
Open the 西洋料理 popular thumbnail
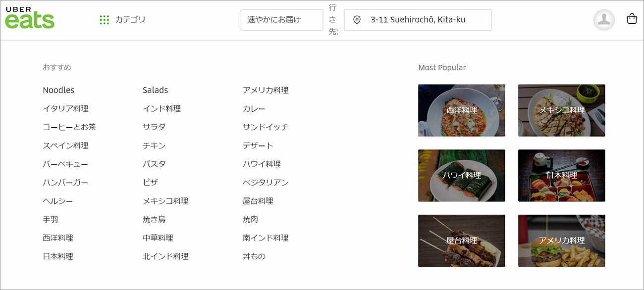[x=462, y=110]
